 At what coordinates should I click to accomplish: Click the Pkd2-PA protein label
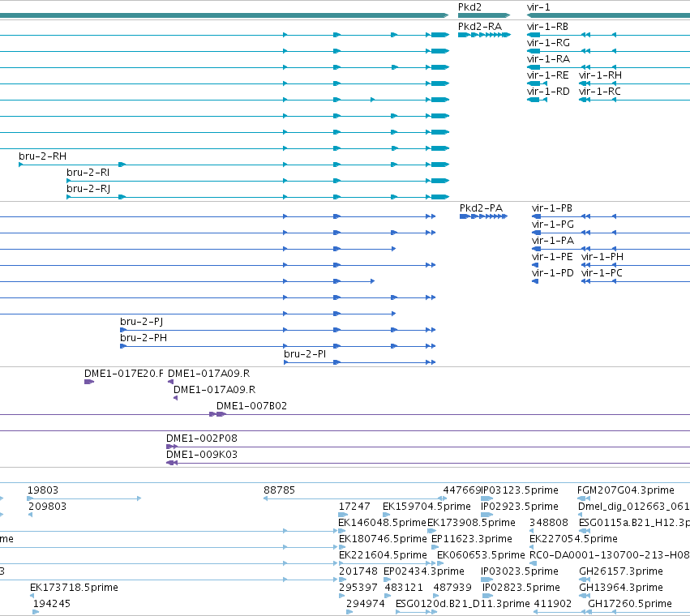click(481, 208)
